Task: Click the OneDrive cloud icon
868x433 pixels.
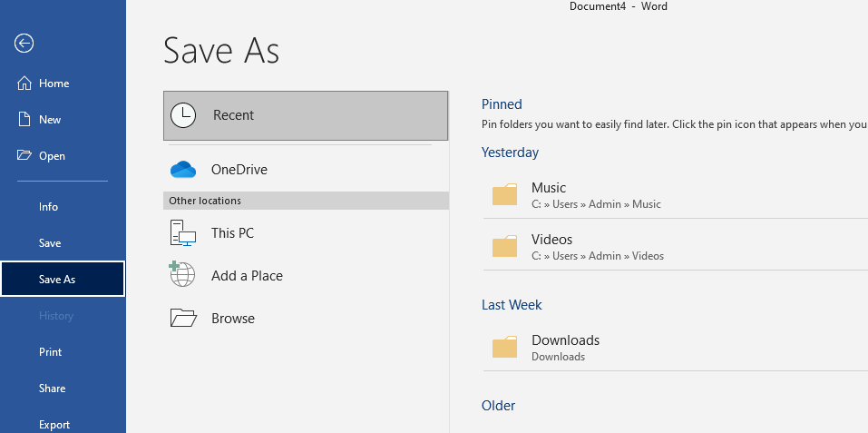Action: click(x=183, y=170)
